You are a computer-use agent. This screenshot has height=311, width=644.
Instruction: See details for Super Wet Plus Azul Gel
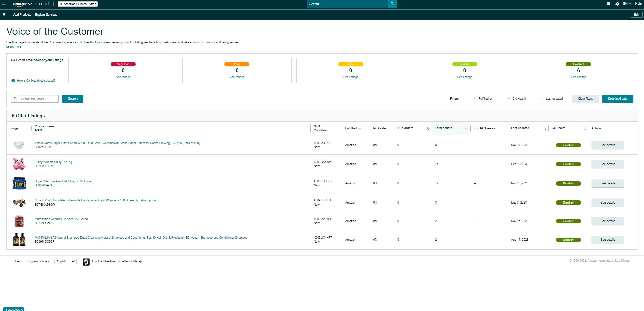[608, 183]
